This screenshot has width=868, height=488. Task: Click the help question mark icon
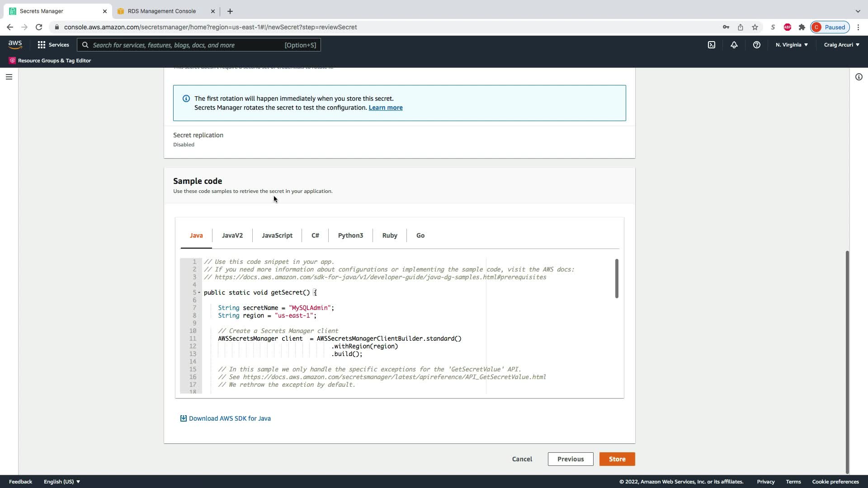756,45
